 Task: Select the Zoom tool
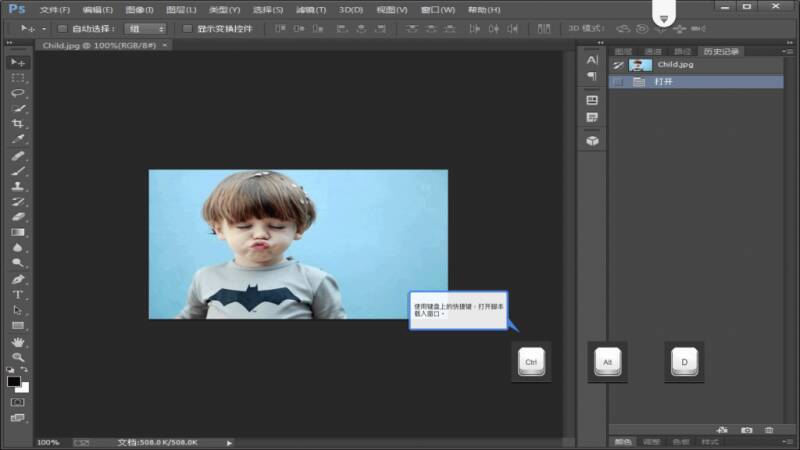tap(18, 357)
